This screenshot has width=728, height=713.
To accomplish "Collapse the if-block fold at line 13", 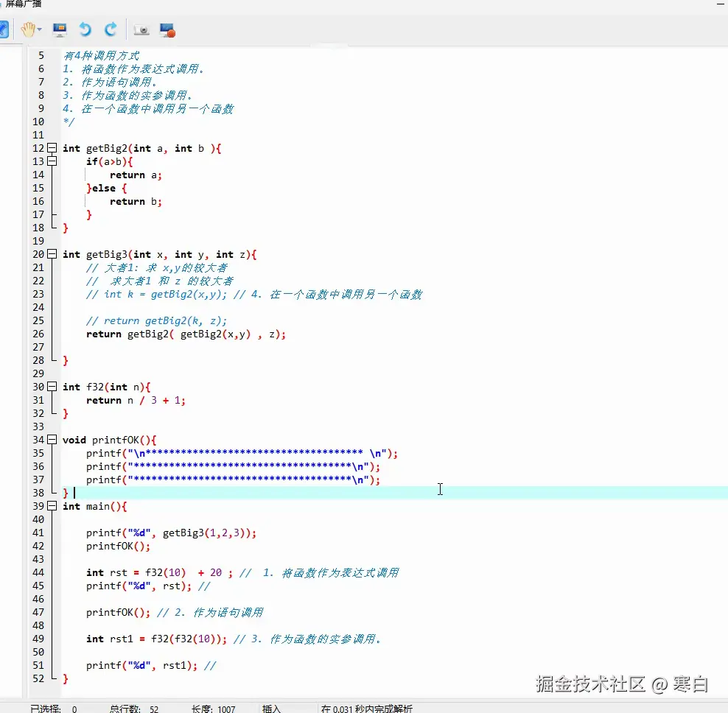I will coord(52,161).
